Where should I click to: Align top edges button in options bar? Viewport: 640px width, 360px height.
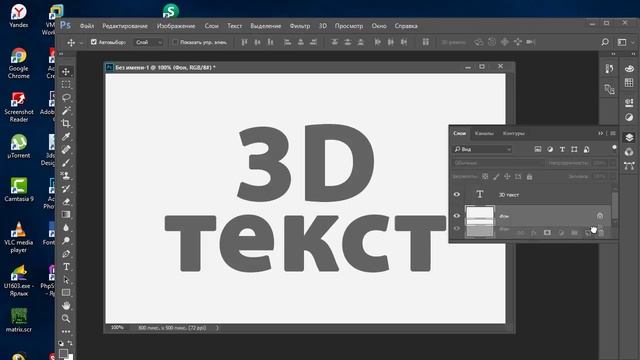pos(244,42)
